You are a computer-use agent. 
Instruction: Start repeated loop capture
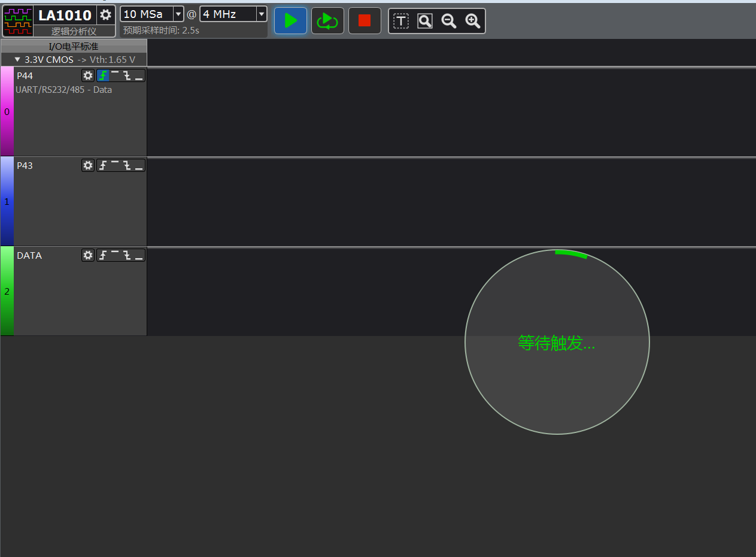click(327, 21)
